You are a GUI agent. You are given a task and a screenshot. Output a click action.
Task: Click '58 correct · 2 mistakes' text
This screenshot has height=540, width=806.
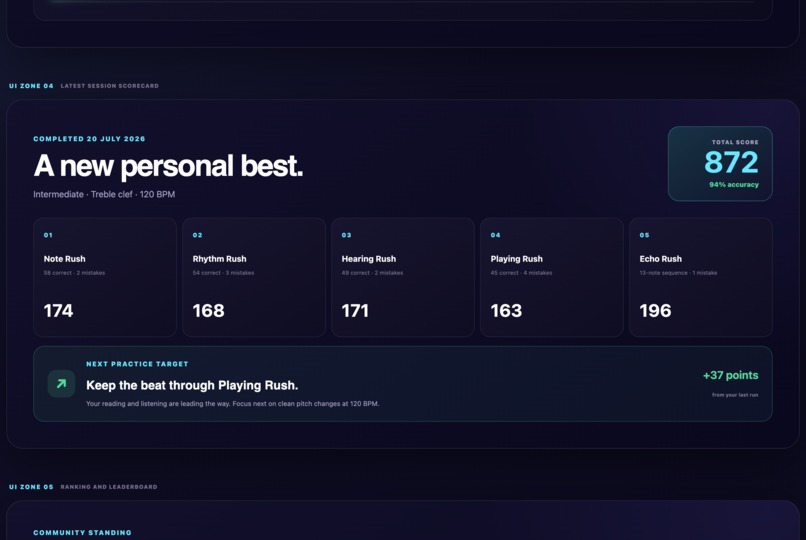pyautogui.click(x=75, y=273)
